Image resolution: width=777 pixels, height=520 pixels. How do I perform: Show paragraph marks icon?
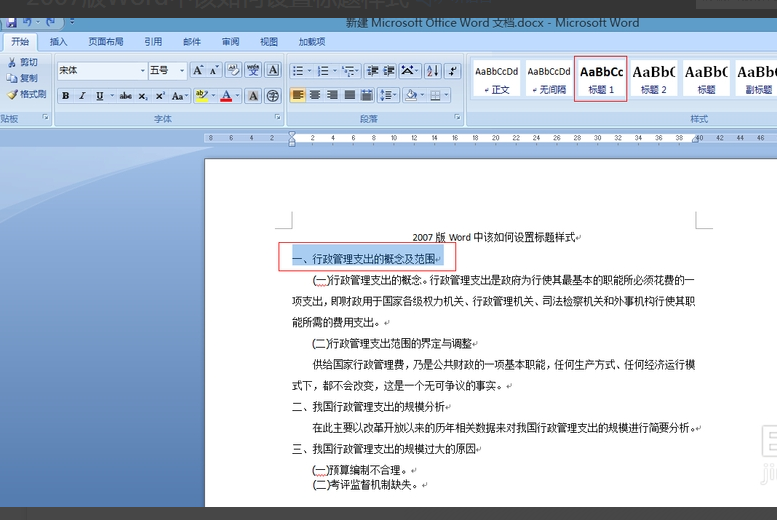[x=452, y=71]
